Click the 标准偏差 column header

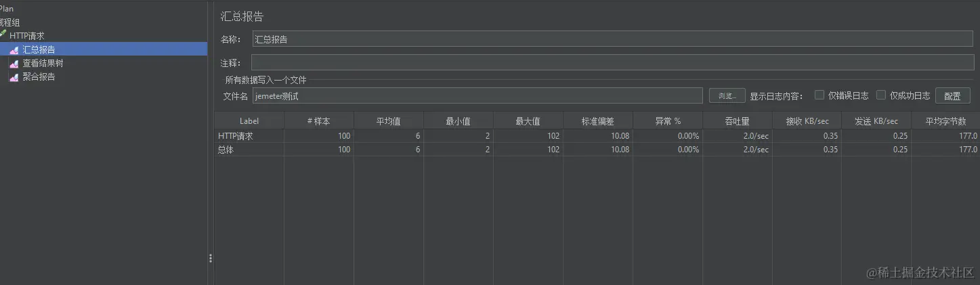click(x=598, y=121)
